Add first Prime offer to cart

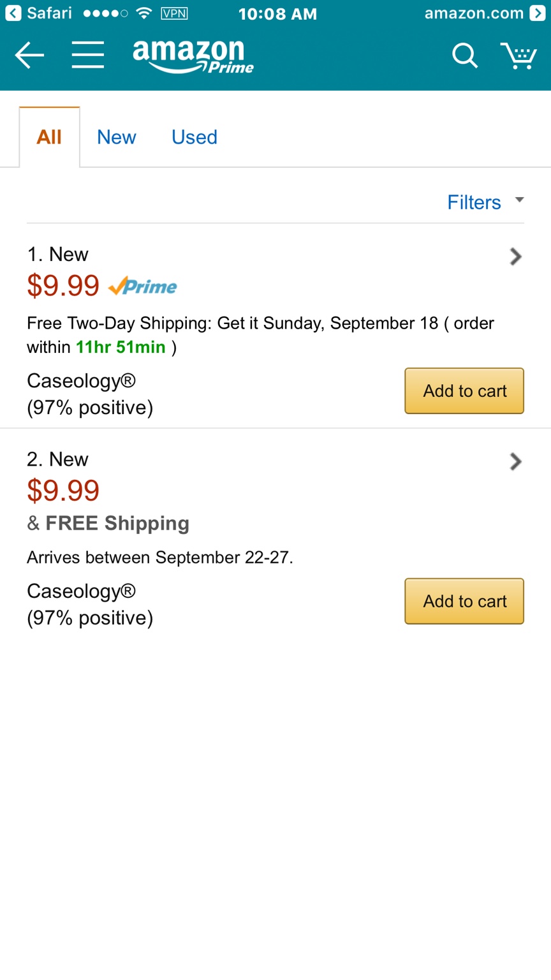464,390
